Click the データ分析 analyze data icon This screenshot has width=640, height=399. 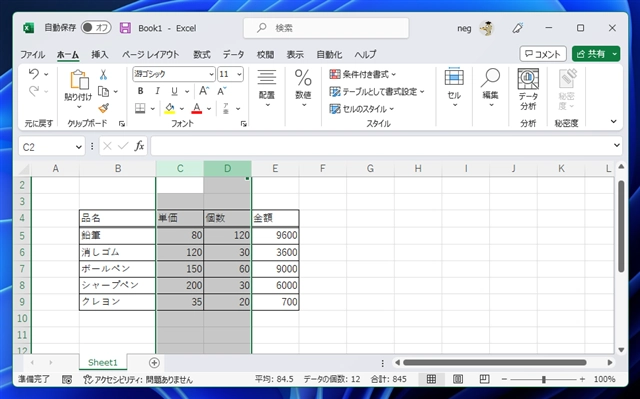[x=528, y=89]
